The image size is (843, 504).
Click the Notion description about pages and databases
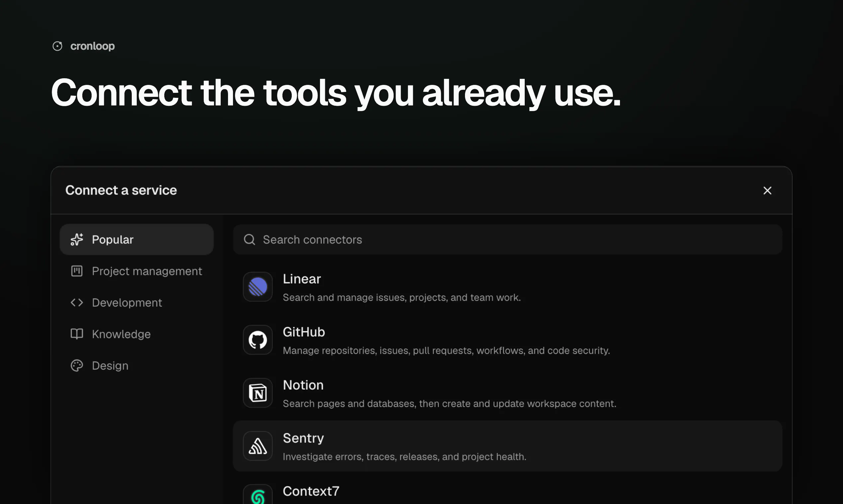(x=449, y=404)
